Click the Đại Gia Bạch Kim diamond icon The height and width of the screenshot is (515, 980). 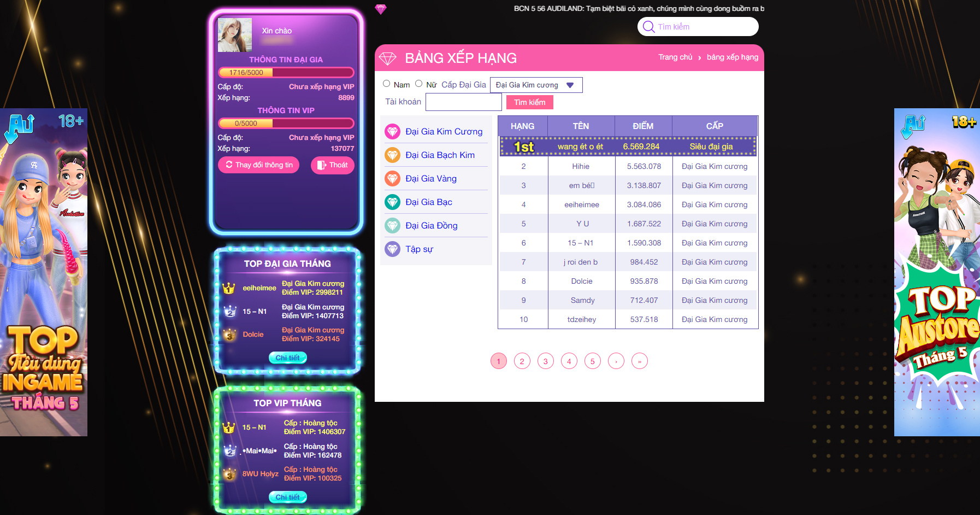point(392,155)
